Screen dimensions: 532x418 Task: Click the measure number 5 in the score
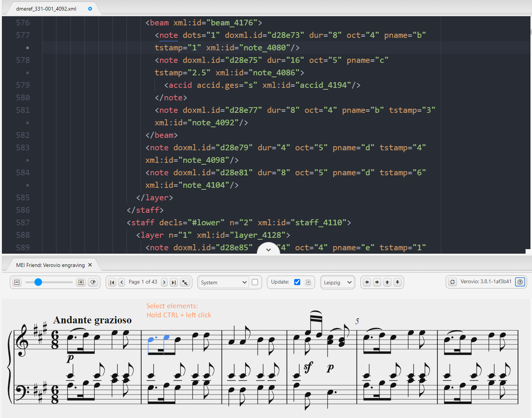357,321
